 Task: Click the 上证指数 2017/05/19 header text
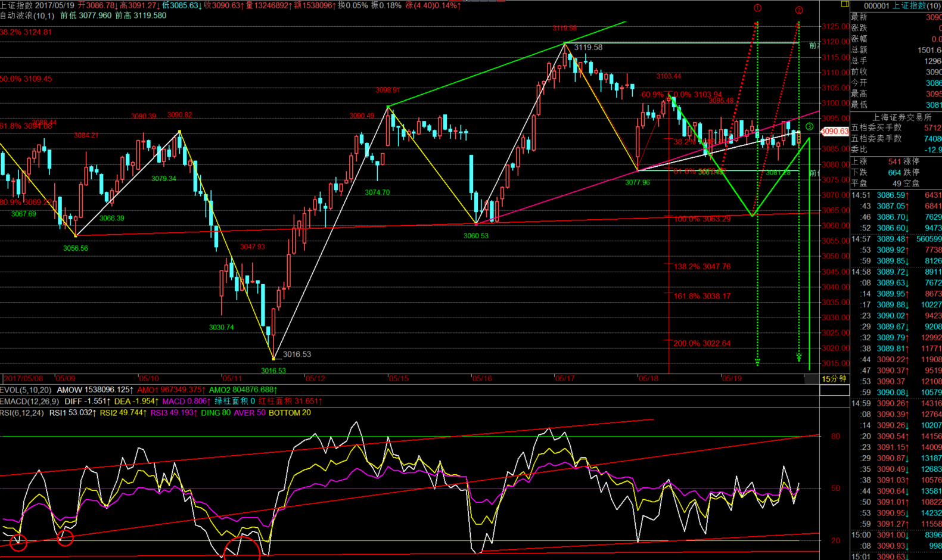point(38,5)
